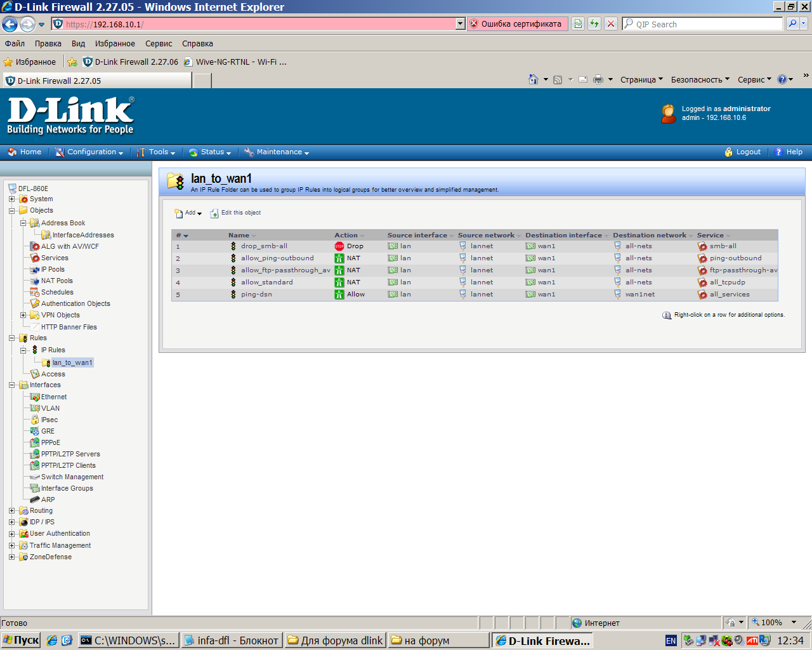The width and height of the screenshot is (812, 650).
Task: Click the Пуск Start button
Action: point(21,640)
